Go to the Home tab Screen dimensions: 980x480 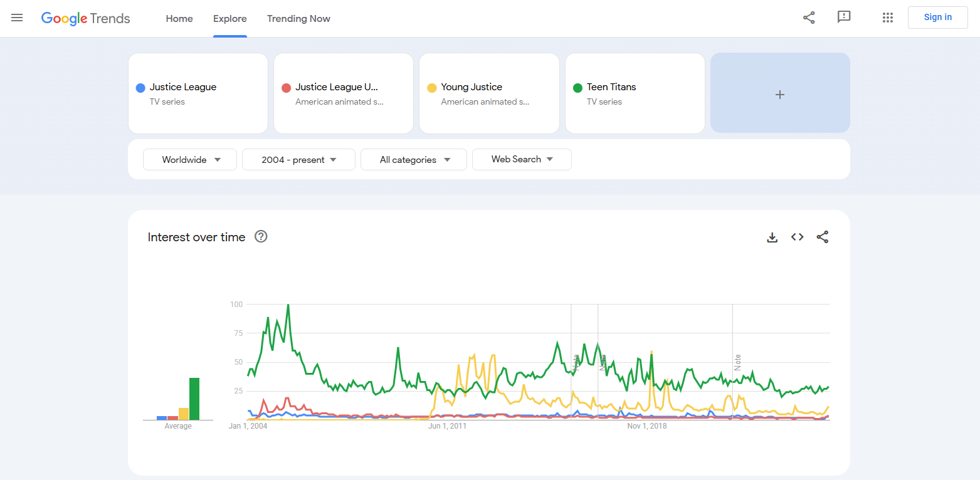click(179, 19)
